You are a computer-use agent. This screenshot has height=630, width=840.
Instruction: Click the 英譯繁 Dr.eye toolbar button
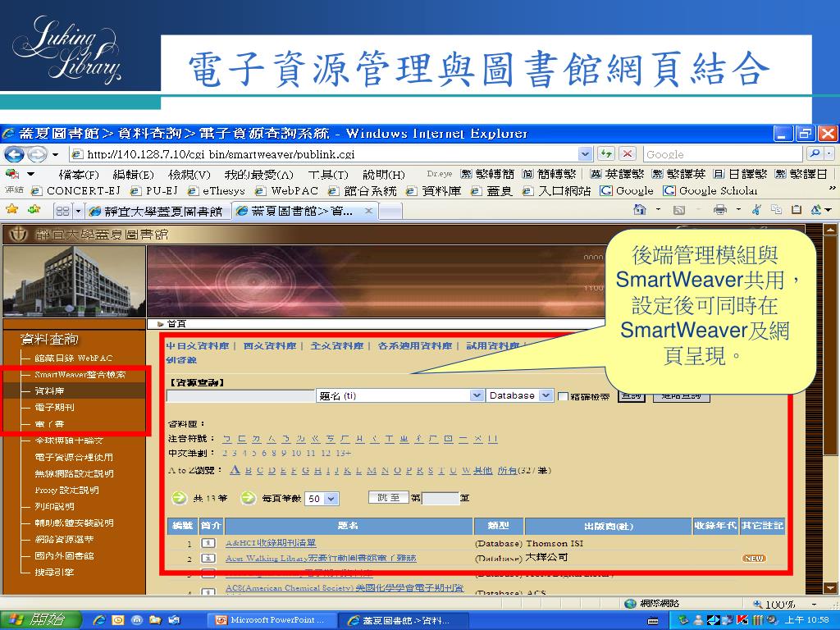click(x=617, y=174)
